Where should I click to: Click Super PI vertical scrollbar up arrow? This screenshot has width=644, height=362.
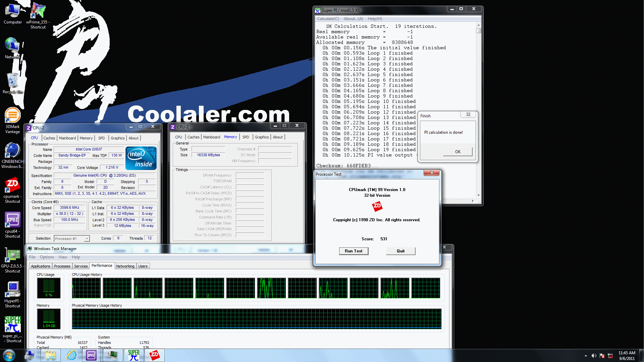478,25
